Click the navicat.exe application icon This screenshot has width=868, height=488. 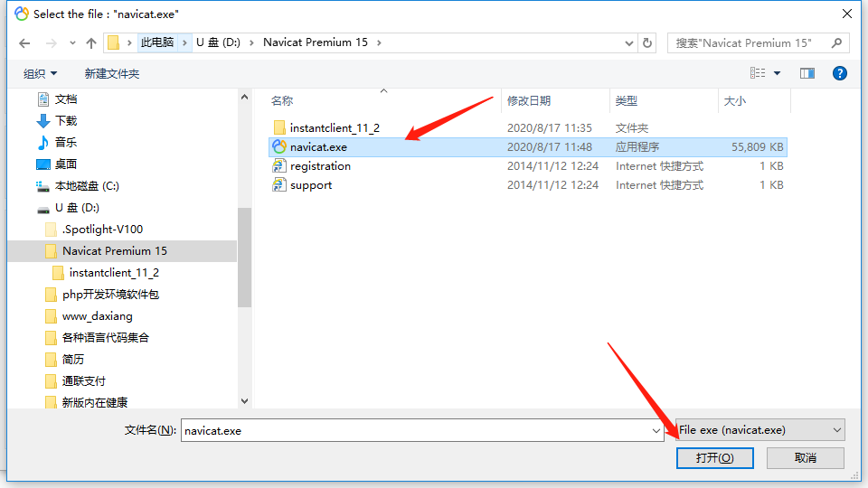tap(279, 146)
